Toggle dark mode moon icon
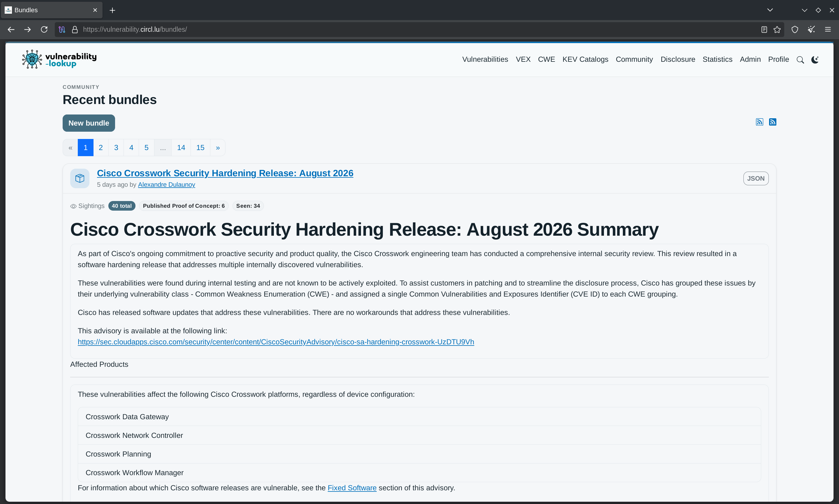This screenshot has width=839, height=504. pos(815,60)
